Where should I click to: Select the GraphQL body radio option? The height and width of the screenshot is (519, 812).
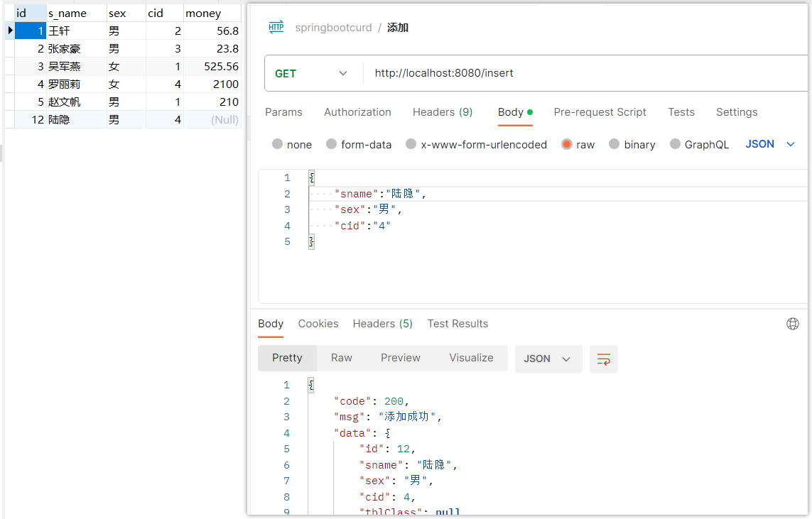(x=675, y=144)
